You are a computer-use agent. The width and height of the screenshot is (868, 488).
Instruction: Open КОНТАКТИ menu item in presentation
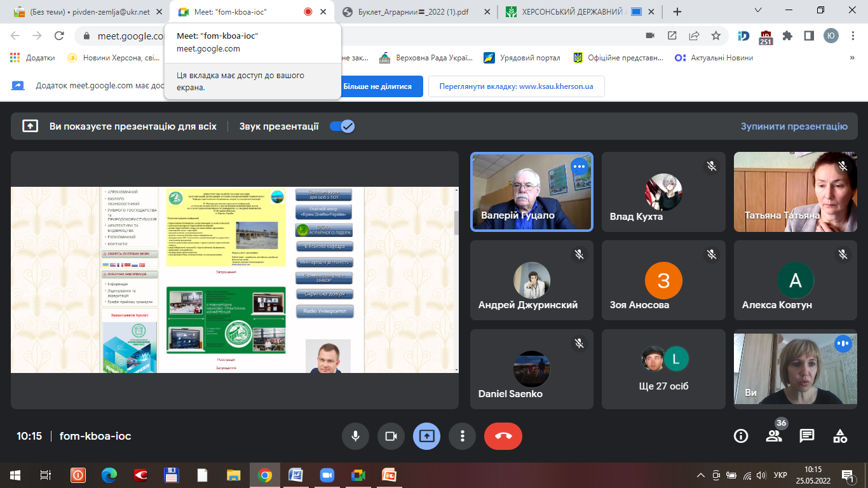117,244
